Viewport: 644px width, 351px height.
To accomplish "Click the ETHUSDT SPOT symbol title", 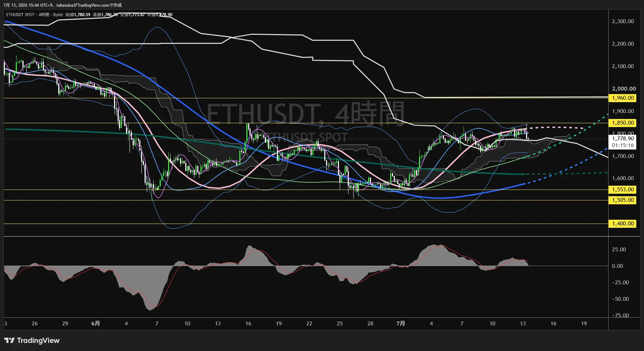I will coord(20,15).
